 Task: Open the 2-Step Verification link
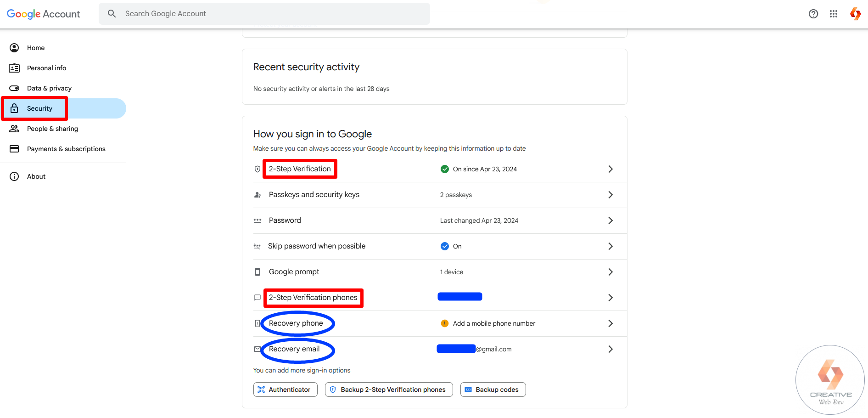[x=300, y=169]
